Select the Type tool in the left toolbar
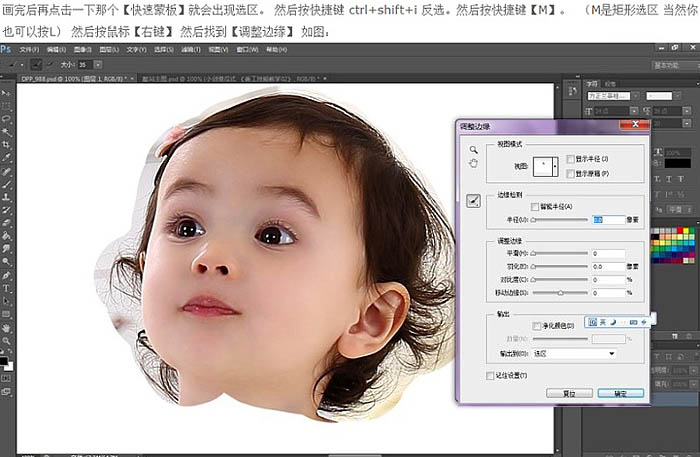This screenshot has width=700, height=457. [x=7, y=287]
